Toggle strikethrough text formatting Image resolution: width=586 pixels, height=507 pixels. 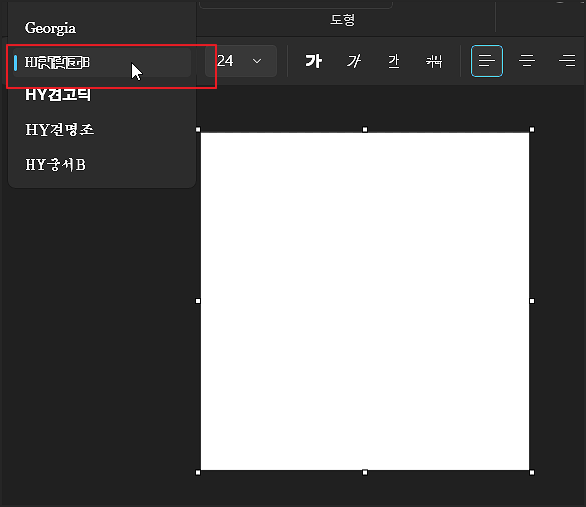pos(434,61)
